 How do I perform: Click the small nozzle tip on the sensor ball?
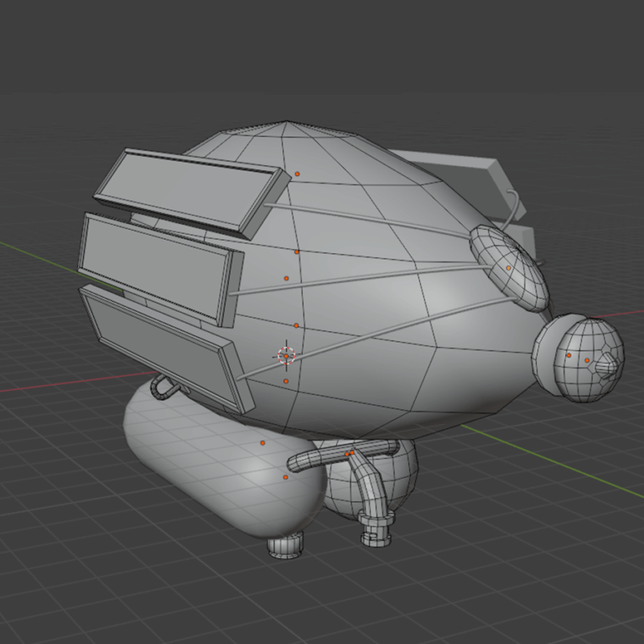point(615,366)
